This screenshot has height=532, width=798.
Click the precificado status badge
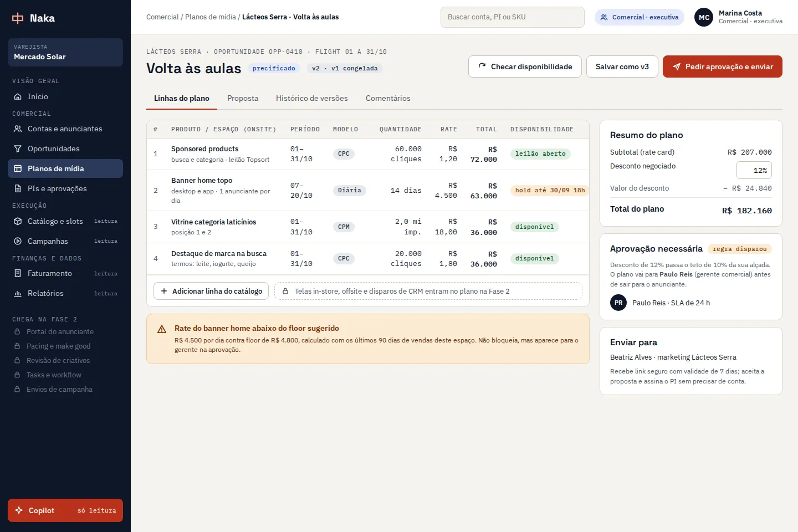[274, 68]
